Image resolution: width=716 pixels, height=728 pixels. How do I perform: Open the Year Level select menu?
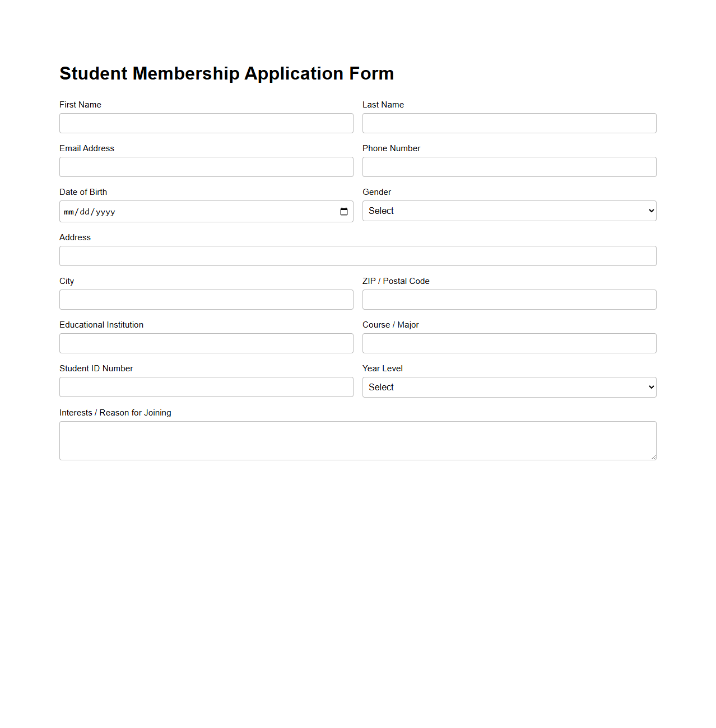tap(509, 387)
